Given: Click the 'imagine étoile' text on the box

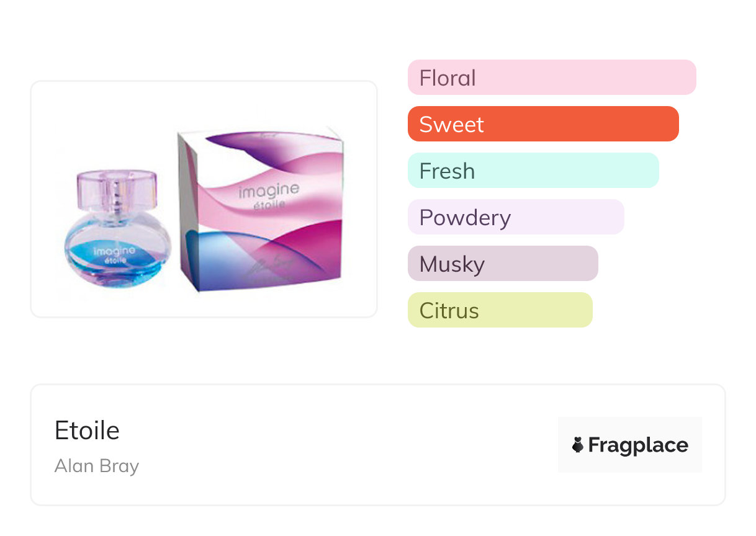Looking at the screenshot, I should pos(269,195).
